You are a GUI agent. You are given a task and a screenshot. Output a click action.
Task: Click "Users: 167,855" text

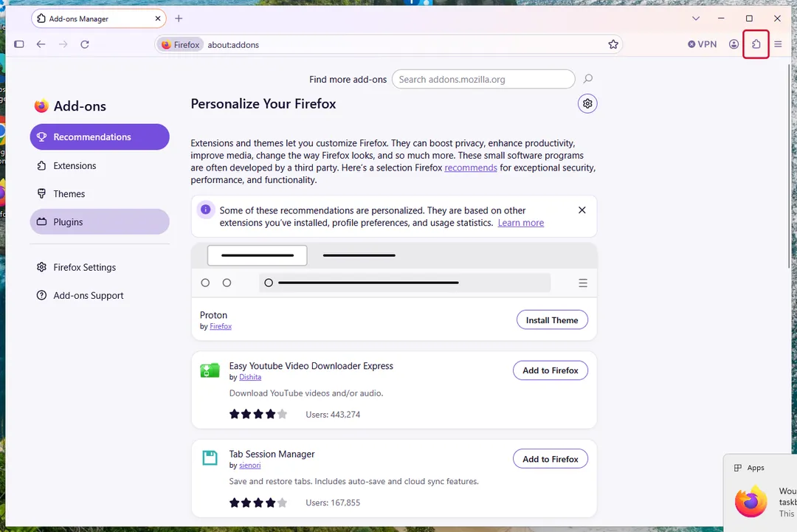coord(333,503)
